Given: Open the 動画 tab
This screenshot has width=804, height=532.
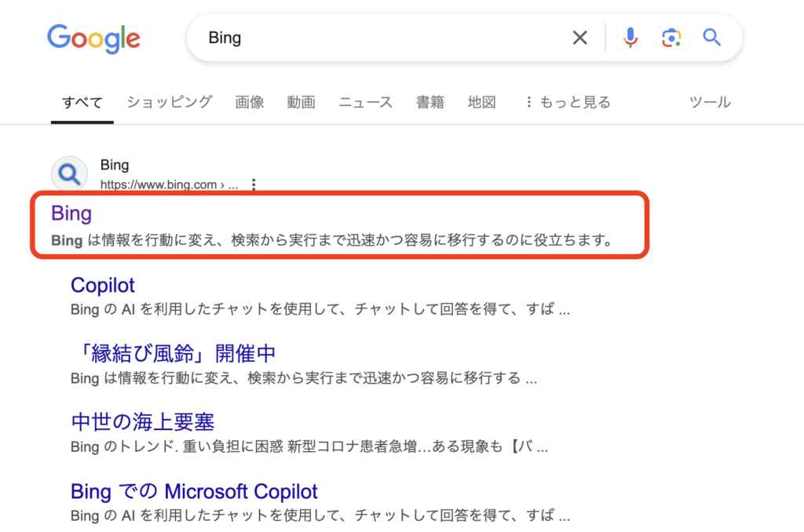Looking at the screenshot, I should pos(301,102).
